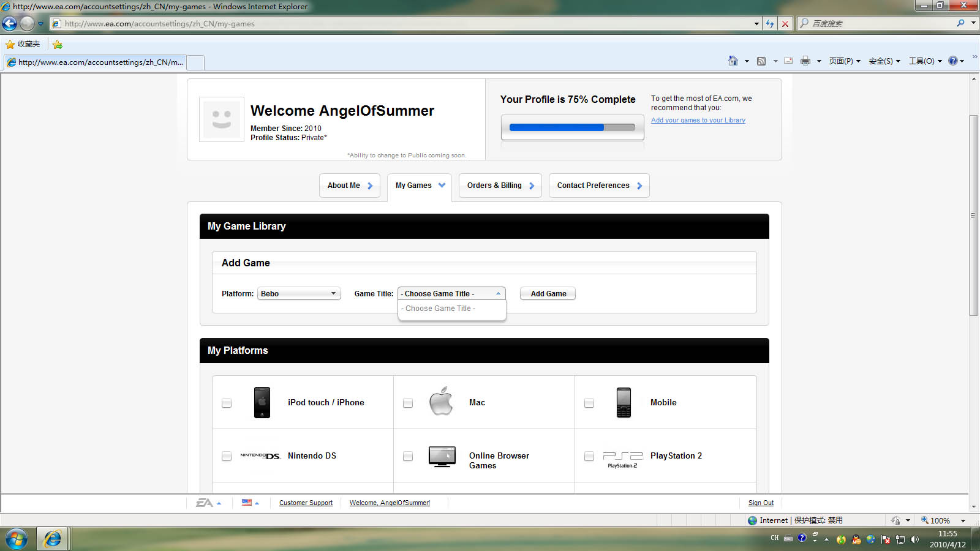Screen dimensions: 980x551
Task: Click the Read Mail icon
Action: pyautogui.click(x=788, y=61)
